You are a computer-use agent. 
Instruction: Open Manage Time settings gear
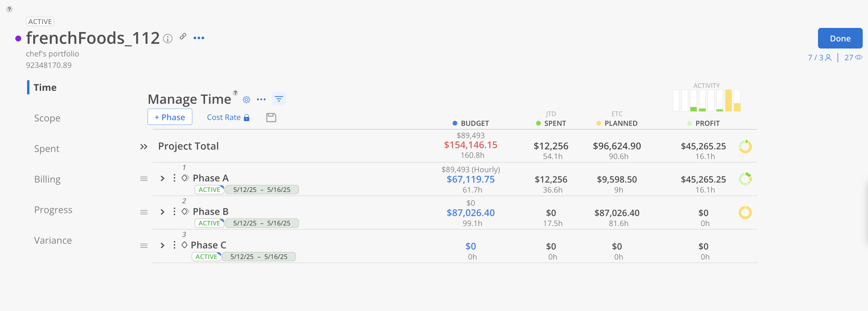[x=247, y=100]
